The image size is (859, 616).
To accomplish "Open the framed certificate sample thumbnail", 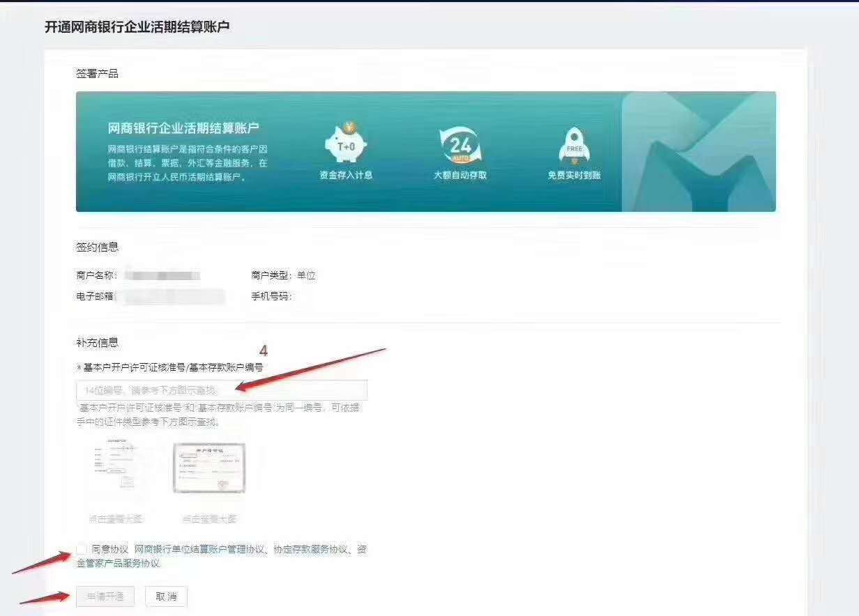I will pos(209,468).
